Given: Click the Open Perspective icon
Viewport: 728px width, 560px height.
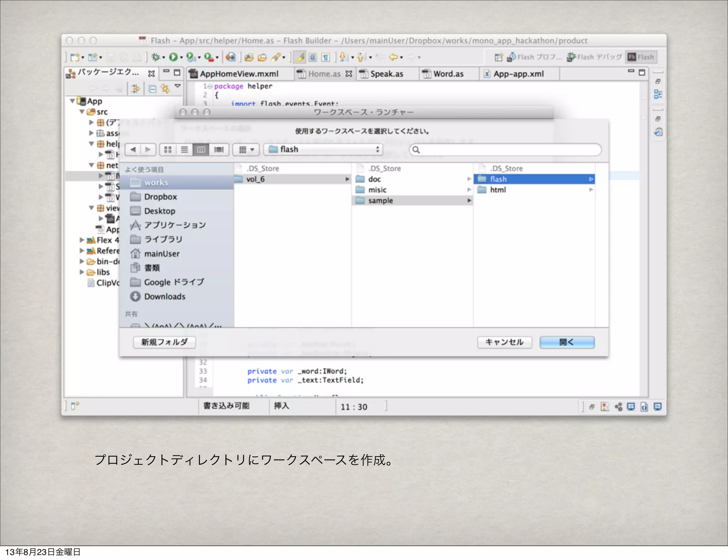Looking at the screenshot, I should (x=498, y=57).
